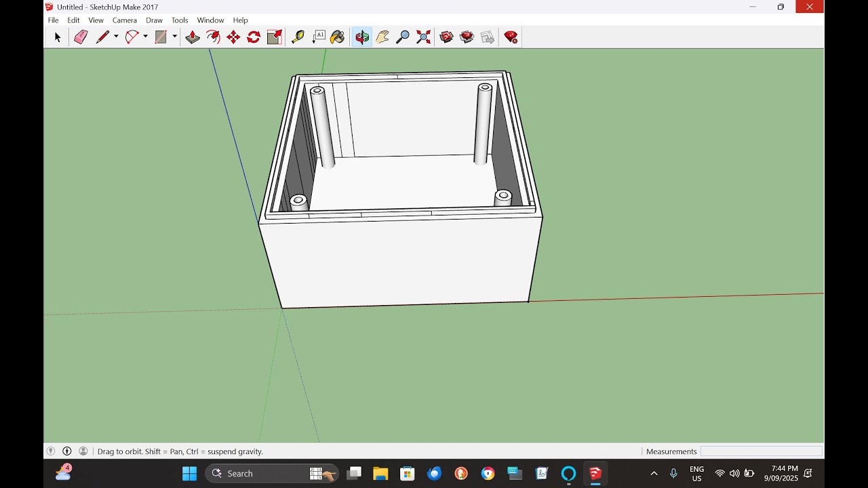Viewport: 868px width, 488px height.
Task: Click the Measurements input box
Action: click(x=761, y=451)
